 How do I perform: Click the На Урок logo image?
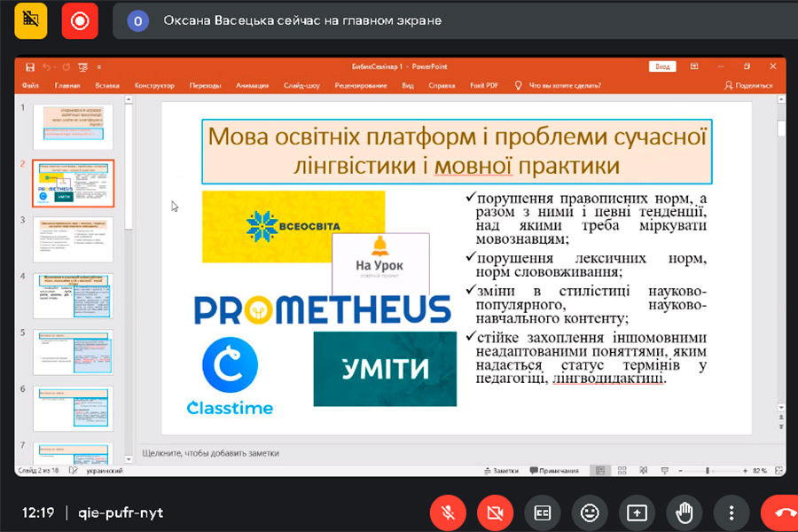click(380, 263)
